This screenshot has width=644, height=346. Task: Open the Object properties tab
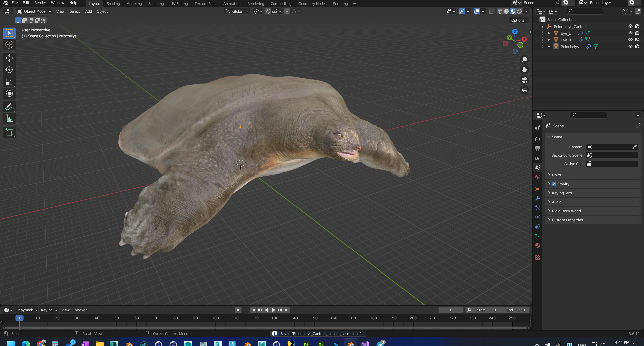538,189
